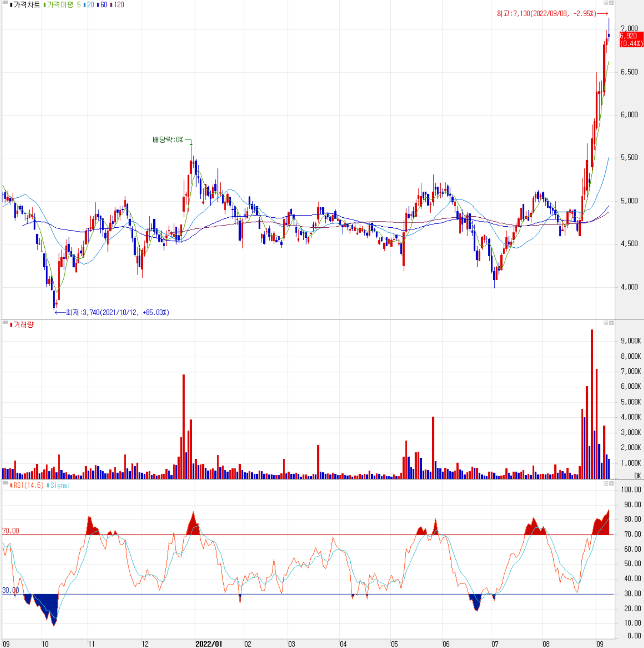The width and height of the screenshot is (644, 648).
Task: Click the 50.00 RSI axis label
Action: click(633, 564)
